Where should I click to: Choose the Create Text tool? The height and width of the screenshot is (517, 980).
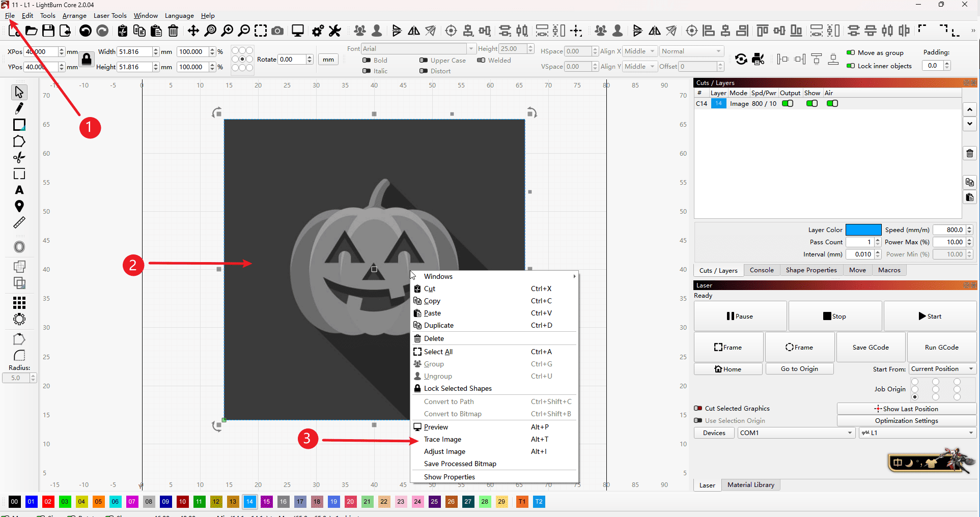[19, 190]
